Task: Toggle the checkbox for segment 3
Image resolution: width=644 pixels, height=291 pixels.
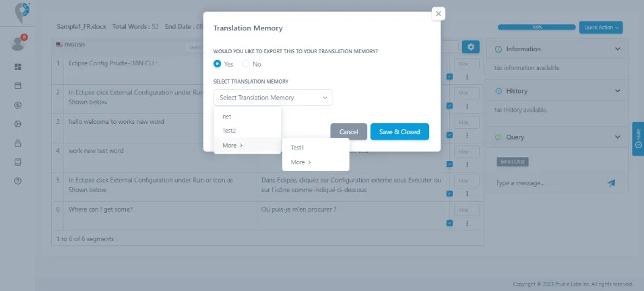Action: [x=449, y=135]
